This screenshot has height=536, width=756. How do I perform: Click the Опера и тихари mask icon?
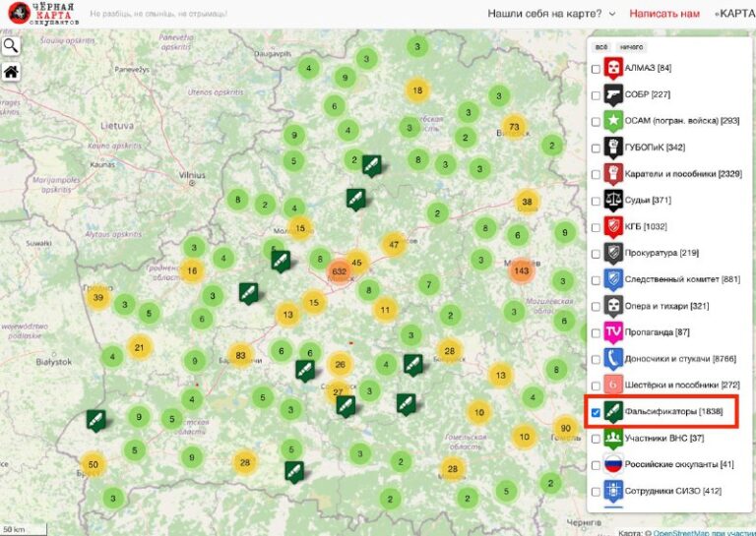click(613, 306)
